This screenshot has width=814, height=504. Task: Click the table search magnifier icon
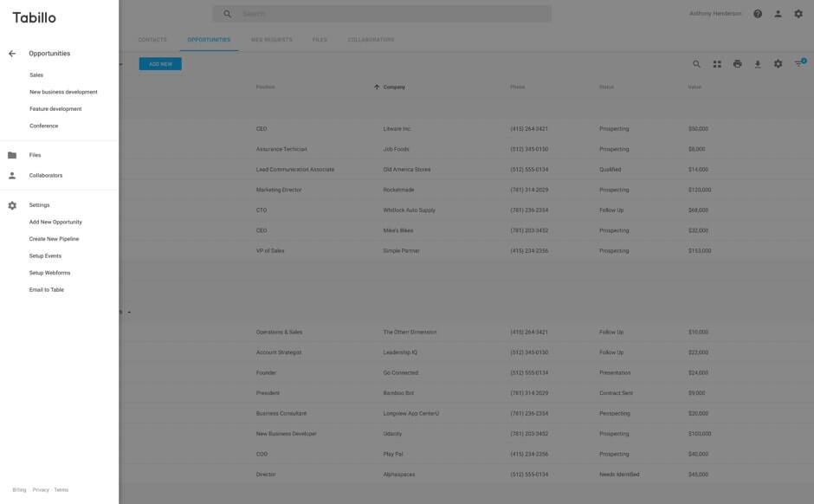point(696,64)
